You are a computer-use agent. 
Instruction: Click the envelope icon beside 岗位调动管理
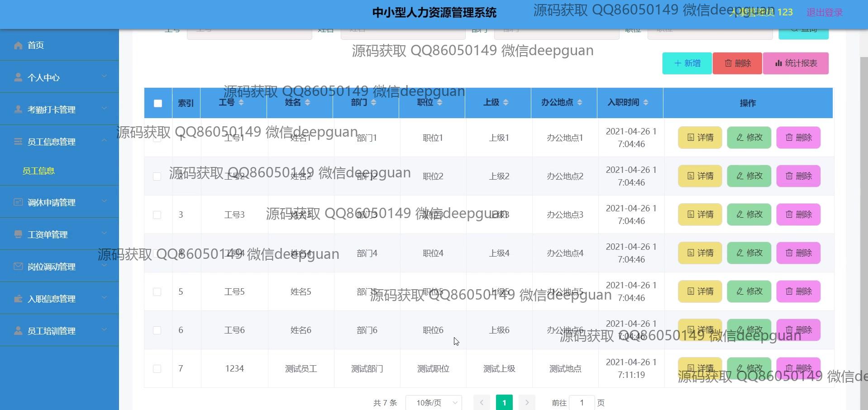pyautogui.click(x=18, y=267)
